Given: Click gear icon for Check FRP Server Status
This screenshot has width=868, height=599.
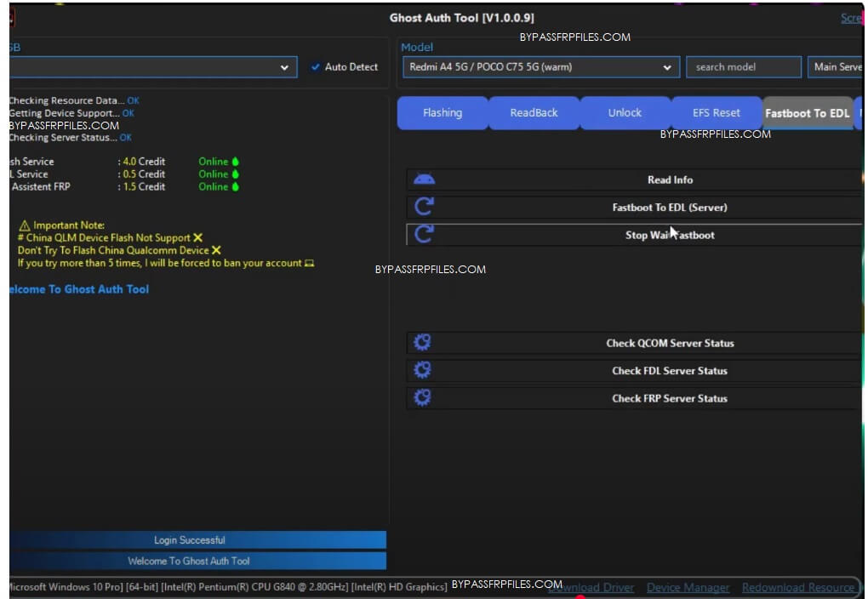Looking at the screenshot, I should [x=422, y=397].
